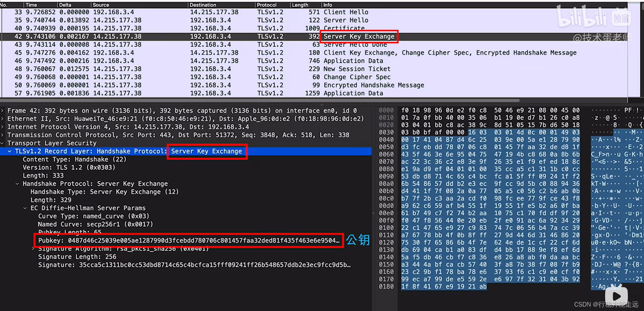Click the packet list horizontal scrollbar

tap(260, 100)
